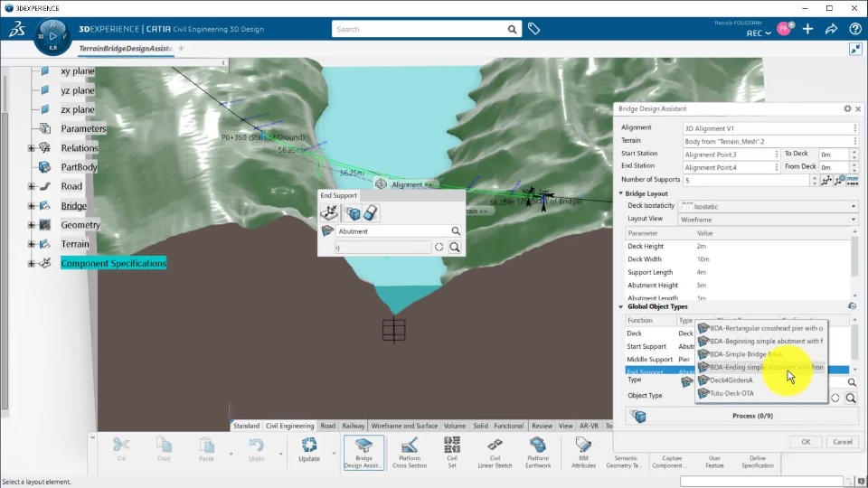
Task: Click the Deck Width parameter row
Action: [738, 259]
